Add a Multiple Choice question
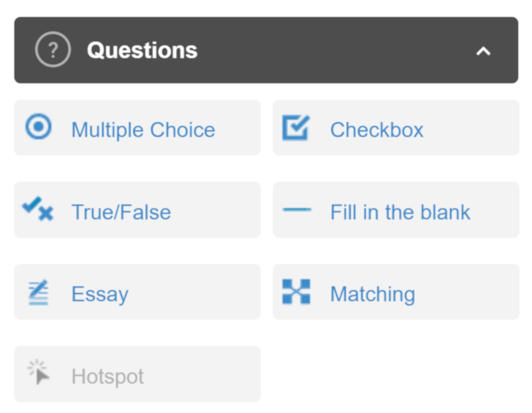The width and height of the screenshot is (532, 413). pyautogui.click(x=143, y=130)
